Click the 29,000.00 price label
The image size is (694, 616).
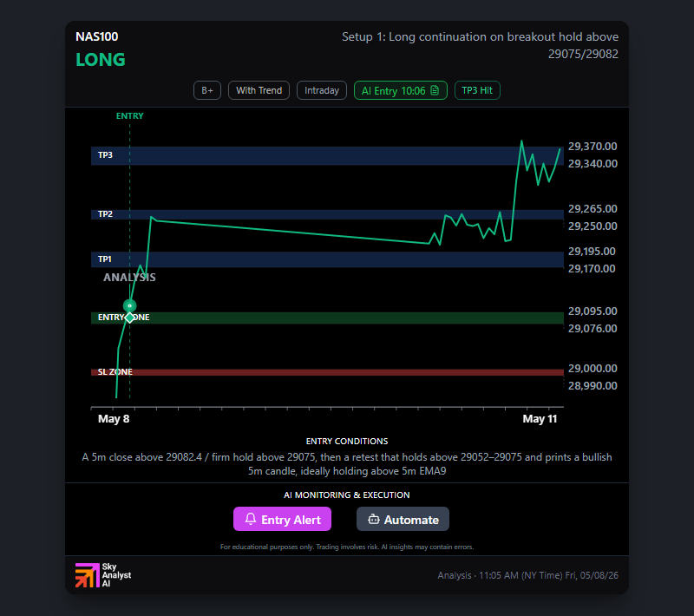click(x=593, y=369)
